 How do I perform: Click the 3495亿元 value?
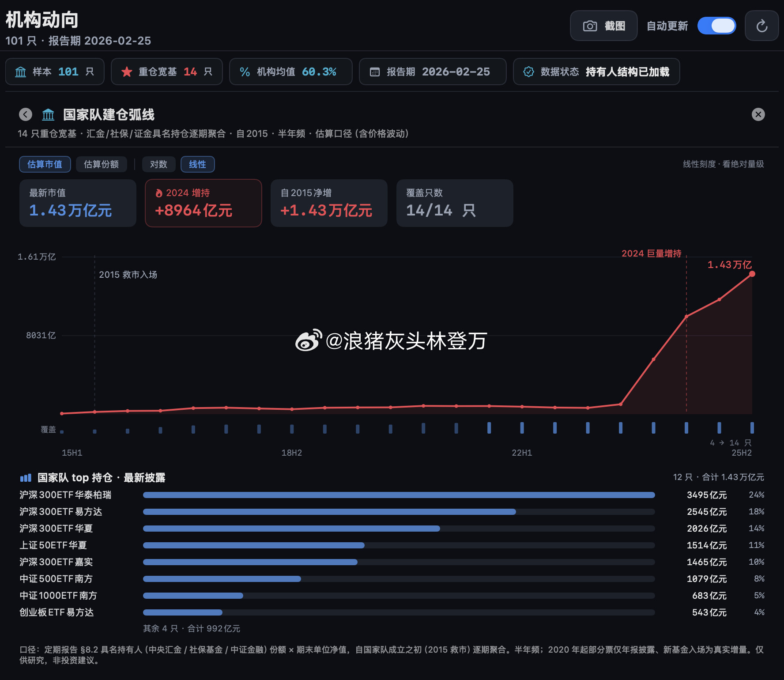707,495
